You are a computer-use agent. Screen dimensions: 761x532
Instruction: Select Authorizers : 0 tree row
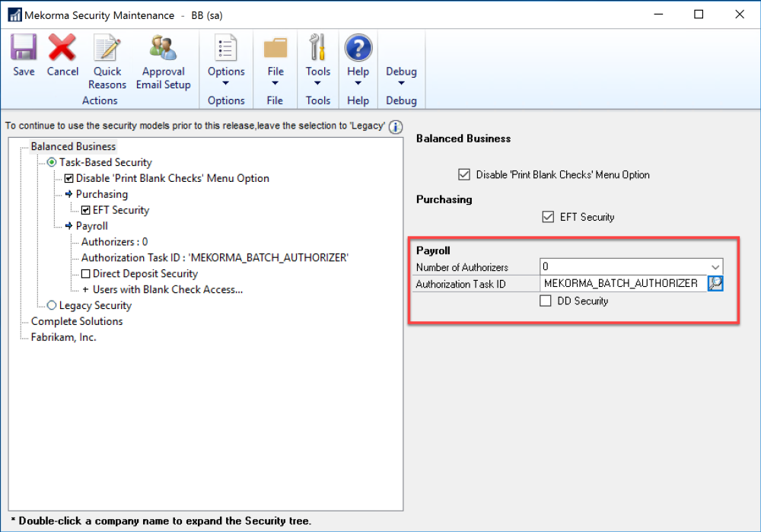pyautogui.click(x=115, y=242)
